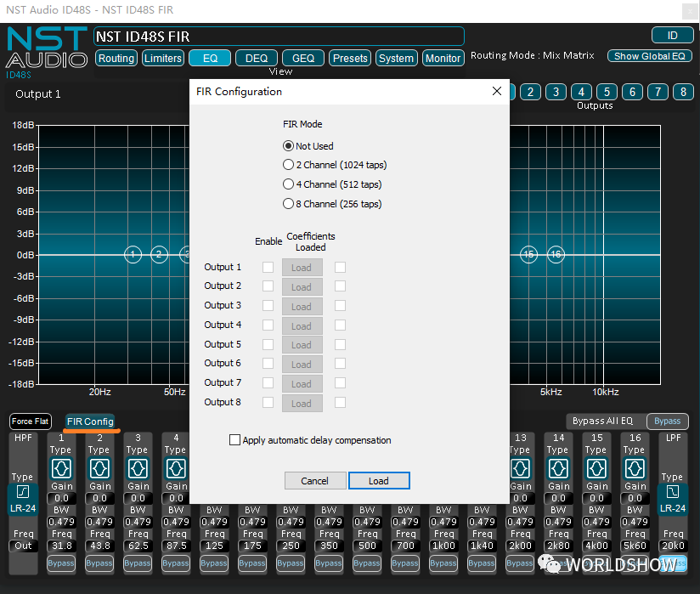Tick the Enable checkbox for Output 3
This screenshot has width=700, height=594.
(268, 305)
